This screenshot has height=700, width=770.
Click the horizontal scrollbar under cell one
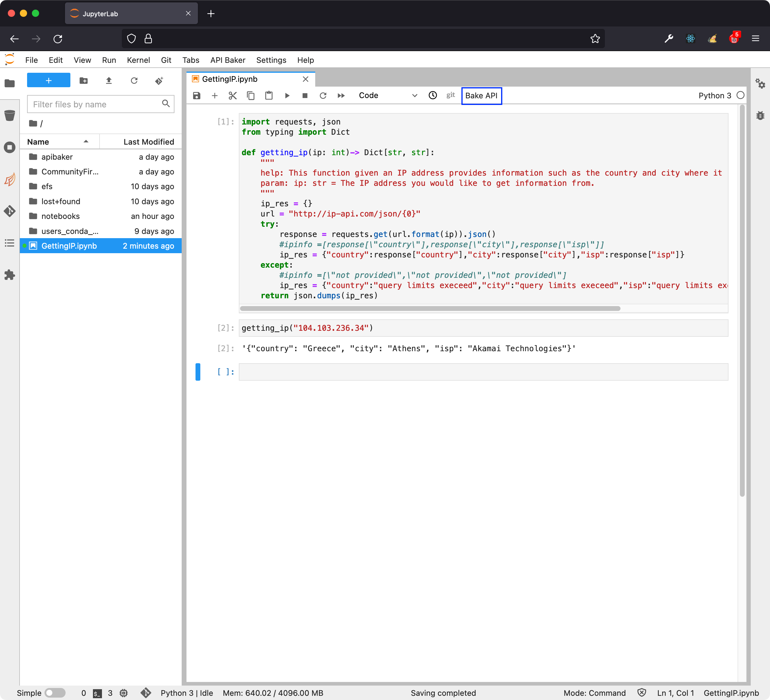pos(430,309)
